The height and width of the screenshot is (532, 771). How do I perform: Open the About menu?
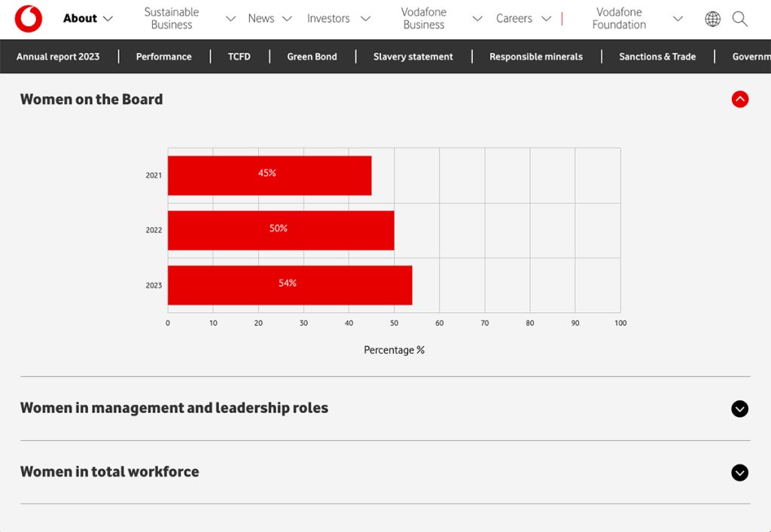(80, 18)
